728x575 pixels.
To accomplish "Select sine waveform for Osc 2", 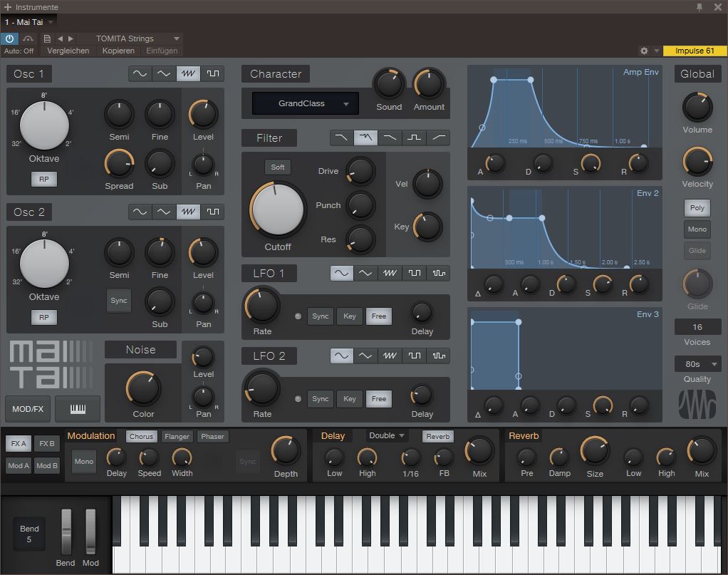I will coord(140,212).
